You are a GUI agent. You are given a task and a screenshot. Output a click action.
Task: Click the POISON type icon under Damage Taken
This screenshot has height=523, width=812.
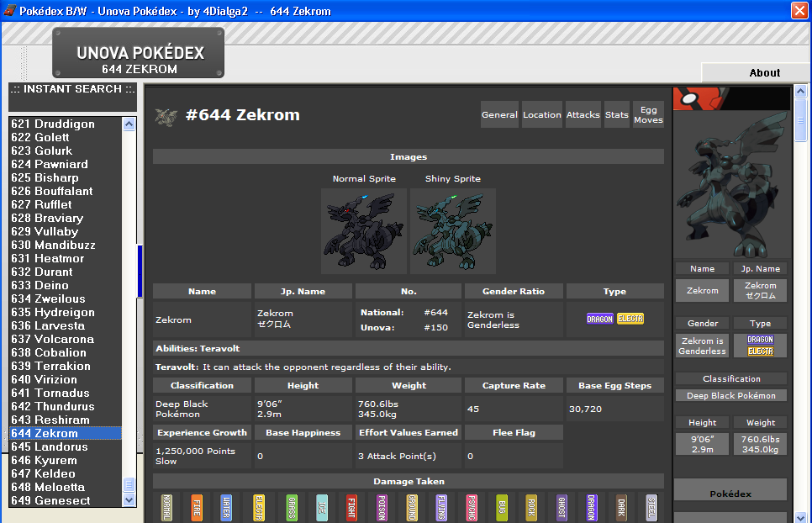tap(382, 507)
